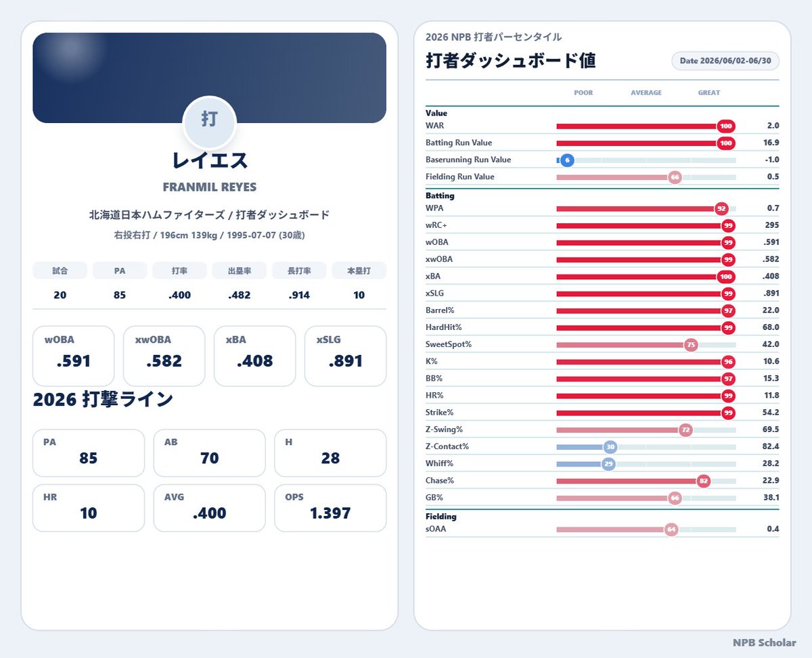Click the AB 70 batting line card
Viewport: 812px width, 658px height.
click(209, 453)
